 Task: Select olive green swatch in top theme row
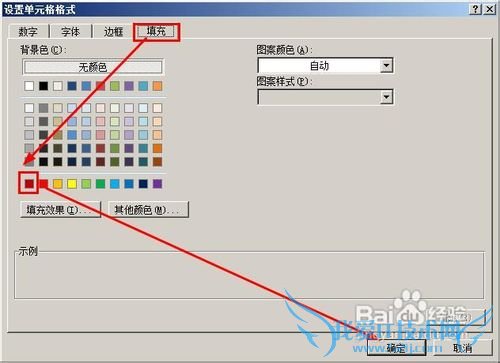(x=115, y=86)
